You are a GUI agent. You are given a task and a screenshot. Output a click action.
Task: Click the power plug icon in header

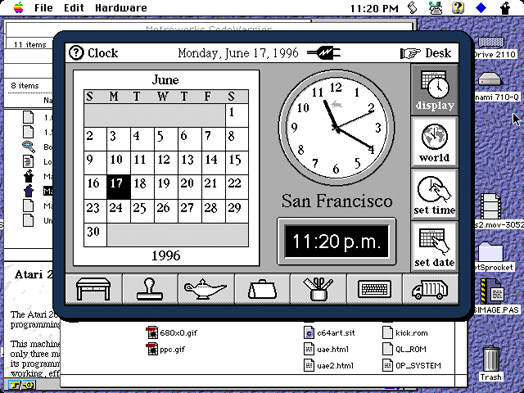coord(324,53)
